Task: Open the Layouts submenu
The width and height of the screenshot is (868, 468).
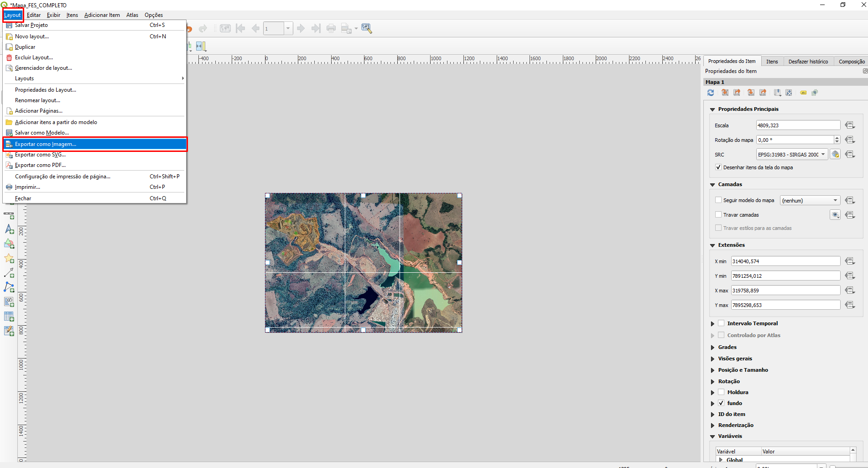Action: point(95,78)
